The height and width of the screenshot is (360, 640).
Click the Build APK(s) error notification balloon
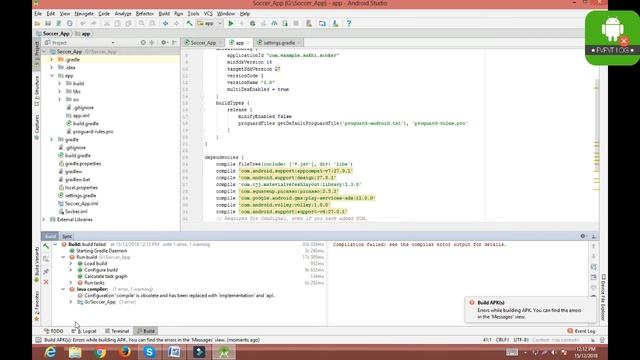click(530, 309)
